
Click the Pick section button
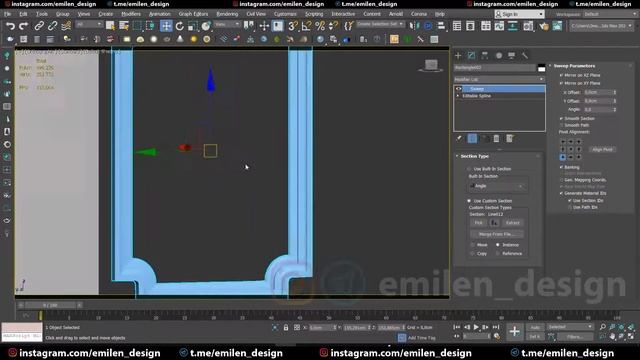point(478,223)
